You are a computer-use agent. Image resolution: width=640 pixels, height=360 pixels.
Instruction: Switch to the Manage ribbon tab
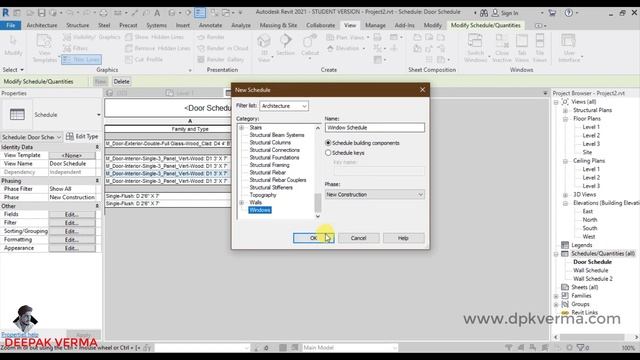pyautogui.click(x=375, y=25)
